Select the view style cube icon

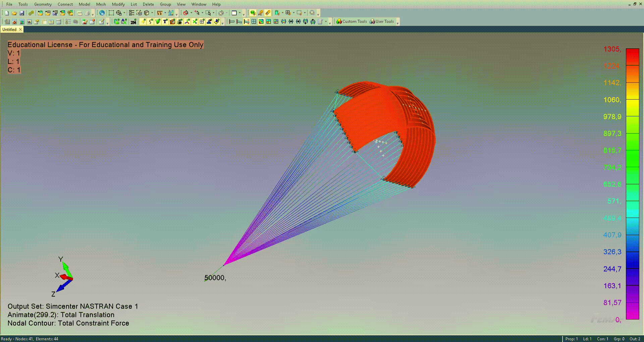146,13
